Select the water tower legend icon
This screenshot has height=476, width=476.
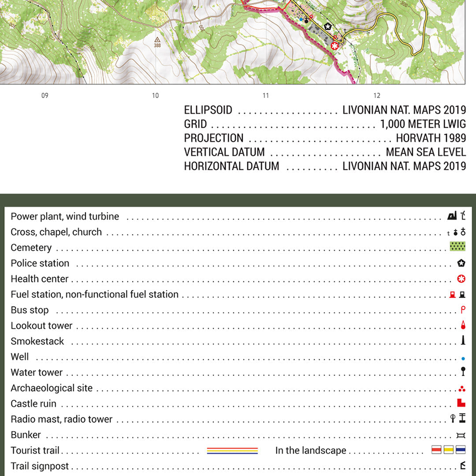[x=463, y=372]
